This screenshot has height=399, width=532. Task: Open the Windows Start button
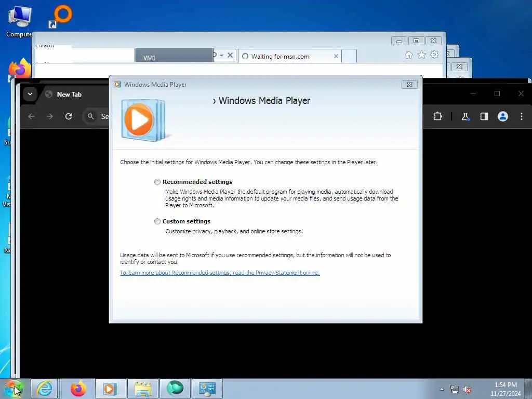[14, 389]
